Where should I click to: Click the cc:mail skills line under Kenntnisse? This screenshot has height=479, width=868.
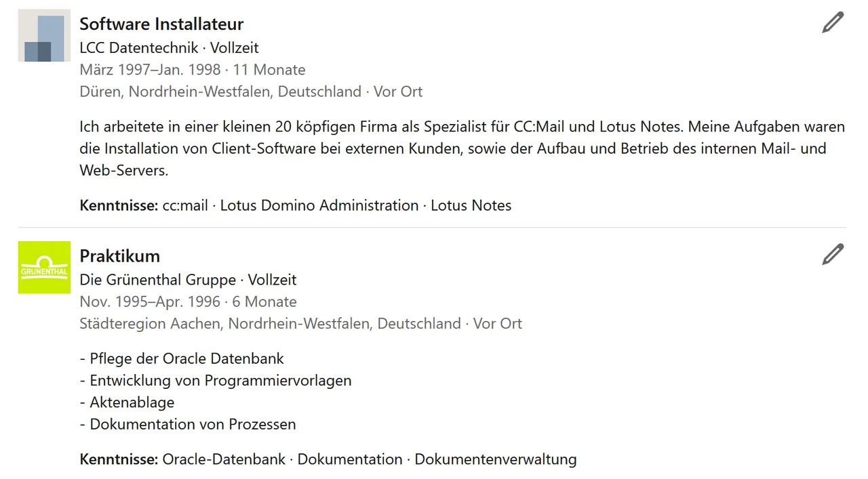[296, 205]
